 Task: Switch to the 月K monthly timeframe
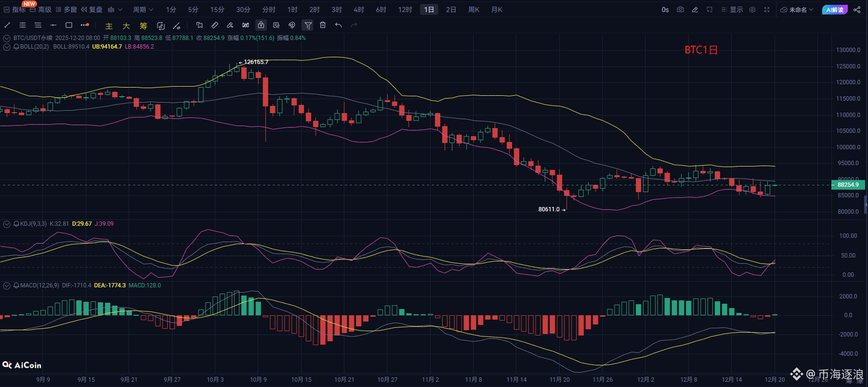pos(497,10)
